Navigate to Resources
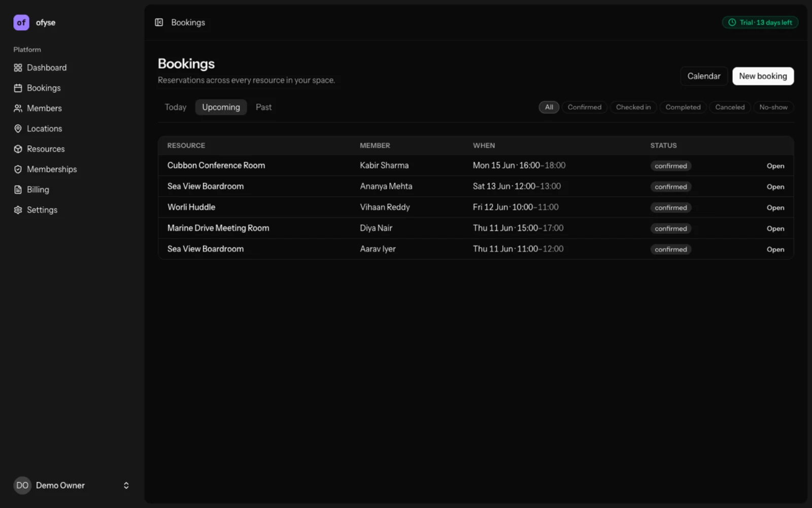Image resolution: width=812 pixels, height=508 pixels. (x=72, y=149)
